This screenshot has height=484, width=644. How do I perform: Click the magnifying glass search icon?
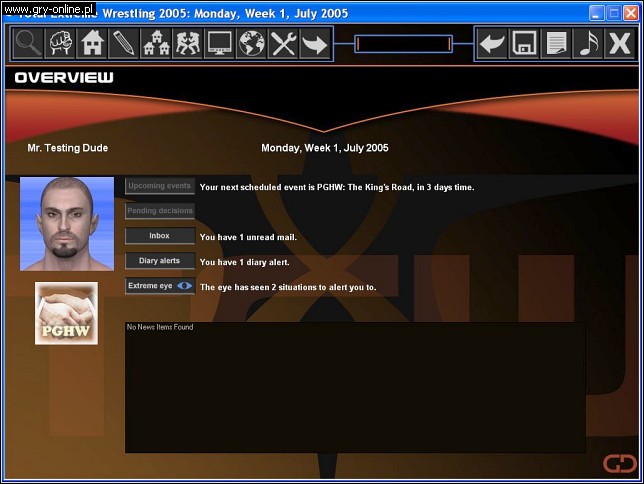click(x=29, y=44)
